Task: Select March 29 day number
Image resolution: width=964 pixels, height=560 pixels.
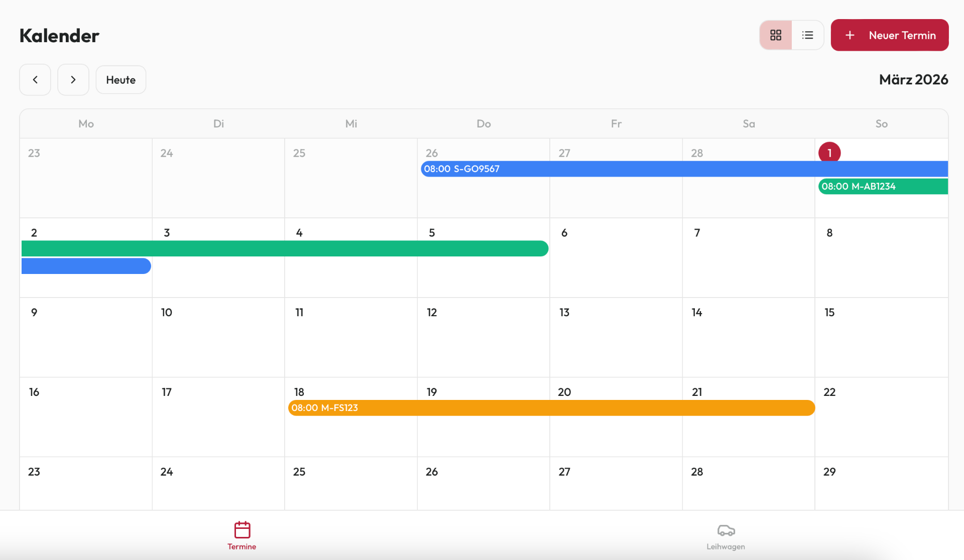Action: 829,472
